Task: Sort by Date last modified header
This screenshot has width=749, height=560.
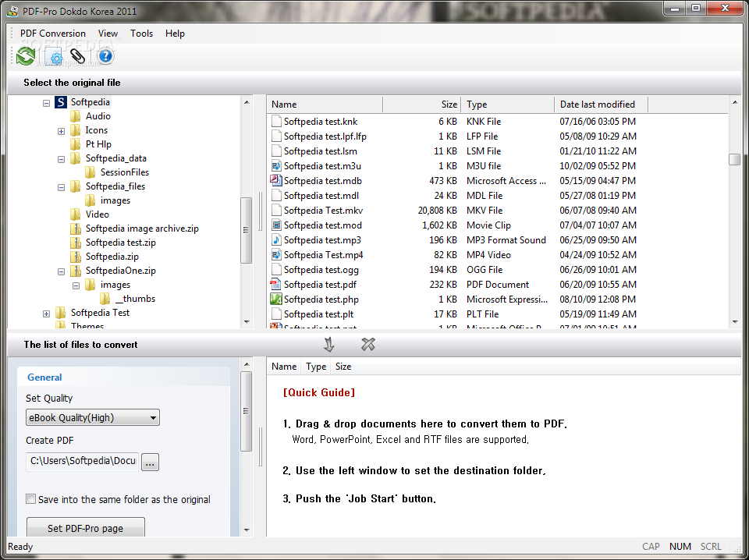Action: point(602,104)
